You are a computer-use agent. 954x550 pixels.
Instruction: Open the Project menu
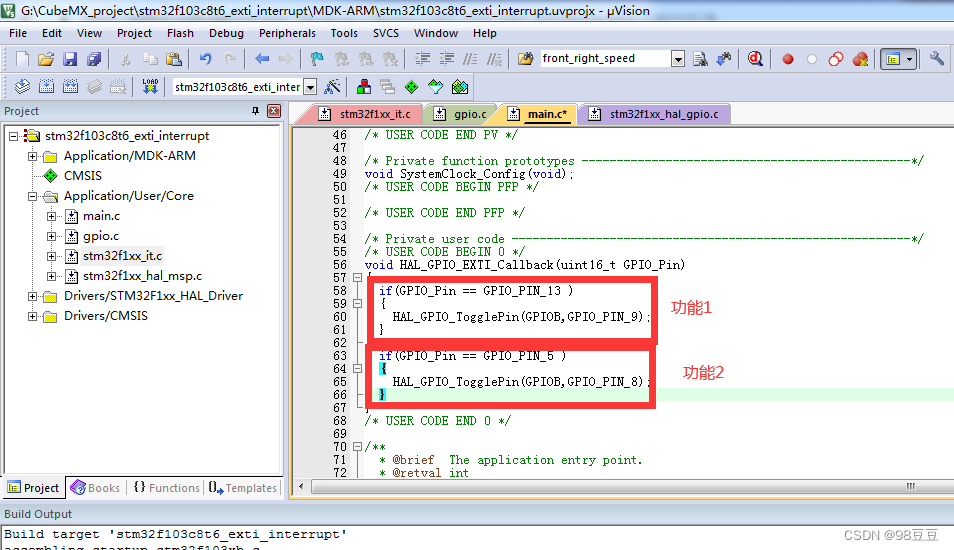pos(134,33)
